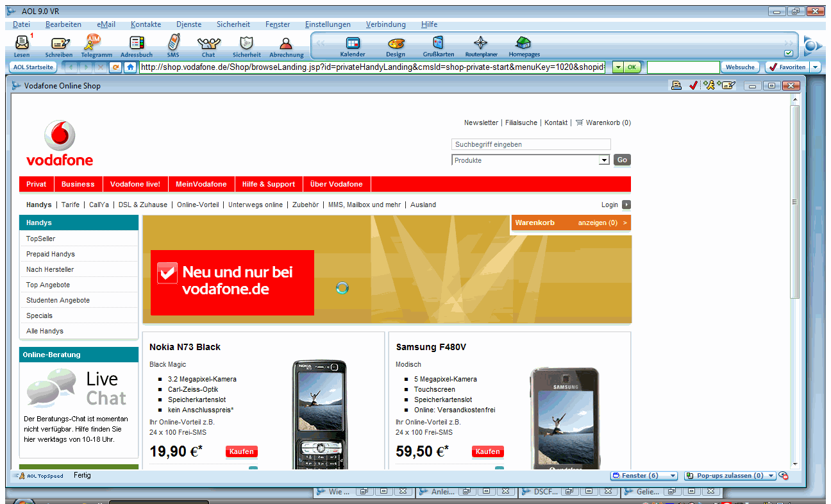Click the page's vertical scrollbar thumb
The width and height of the screenshot is (831, 504).
click(x=795, y=202)
